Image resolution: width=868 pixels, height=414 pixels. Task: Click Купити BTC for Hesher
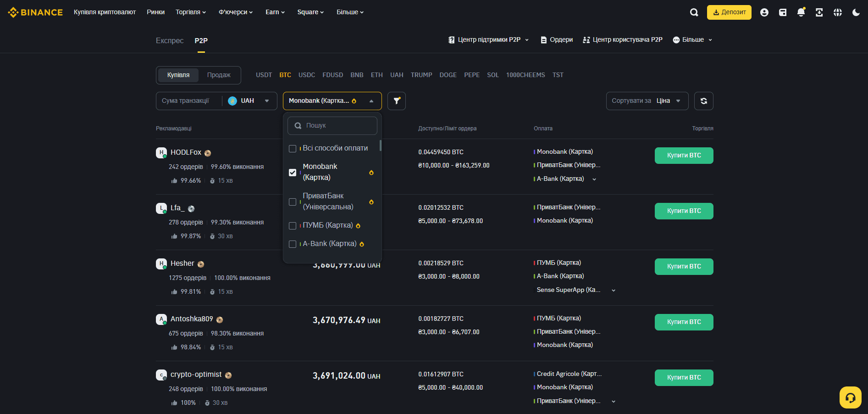point(684,267)
